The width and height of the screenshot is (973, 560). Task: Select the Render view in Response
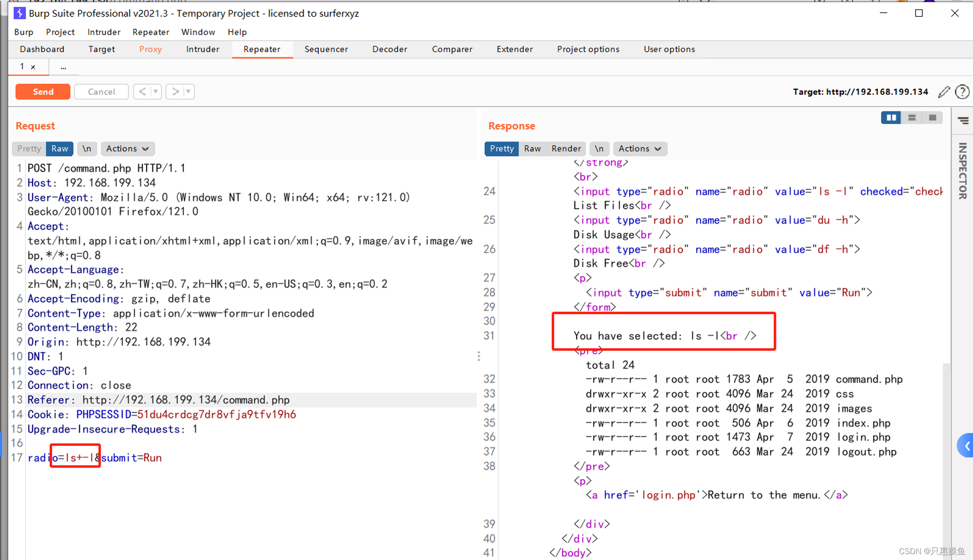pyautogui.click(x=565, y=148)
